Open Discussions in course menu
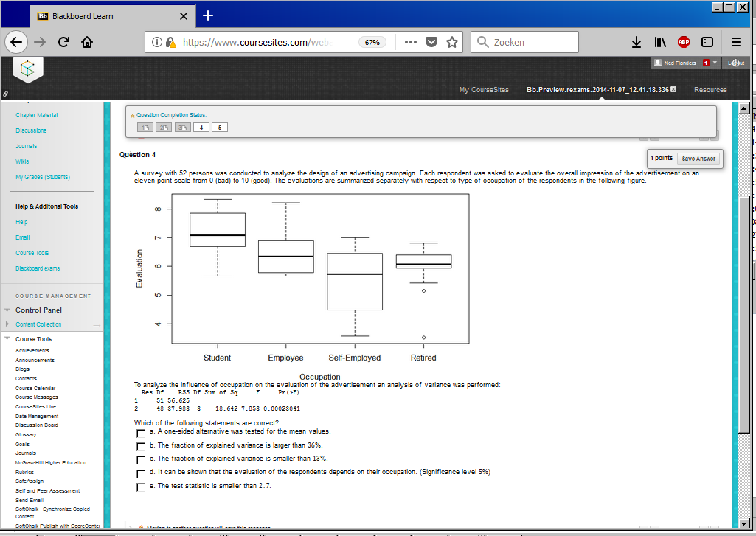The height and width of the screenshot is (536, 756). coord(31,130)
